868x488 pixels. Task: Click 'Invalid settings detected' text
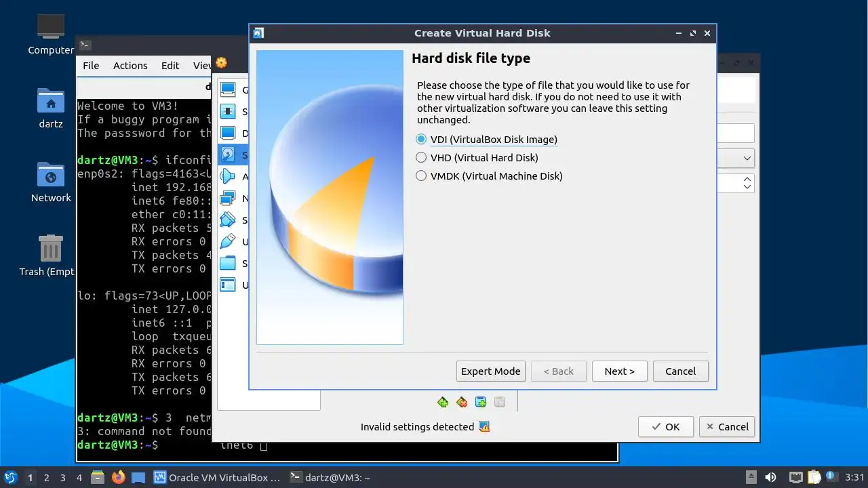417,427
